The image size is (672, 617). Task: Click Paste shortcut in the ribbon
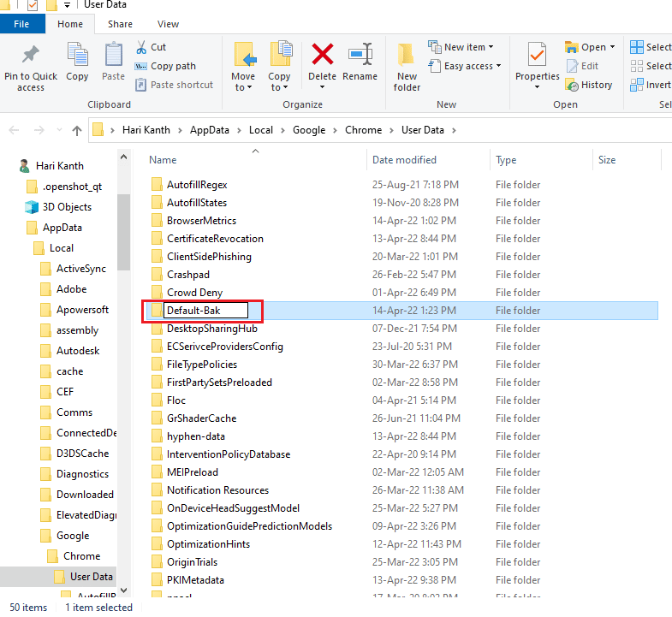[x=174, y=85]
